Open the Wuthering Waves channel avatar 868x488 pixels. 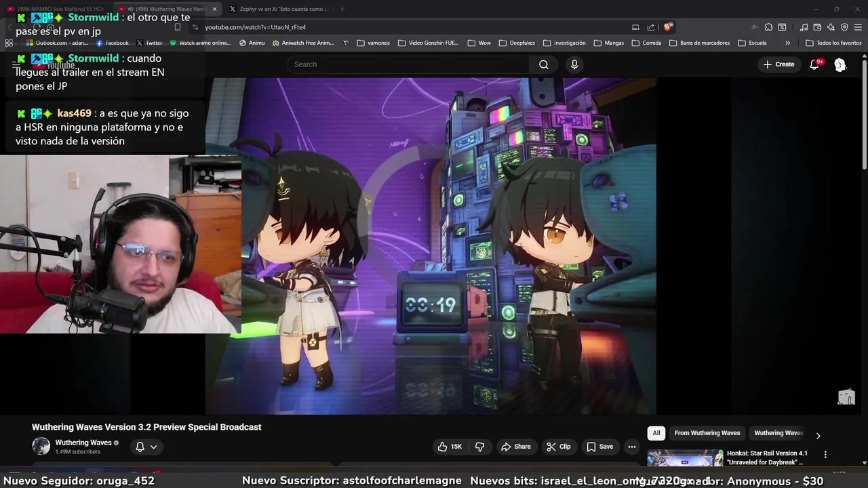pyautogui.click(x=41, y=446)
